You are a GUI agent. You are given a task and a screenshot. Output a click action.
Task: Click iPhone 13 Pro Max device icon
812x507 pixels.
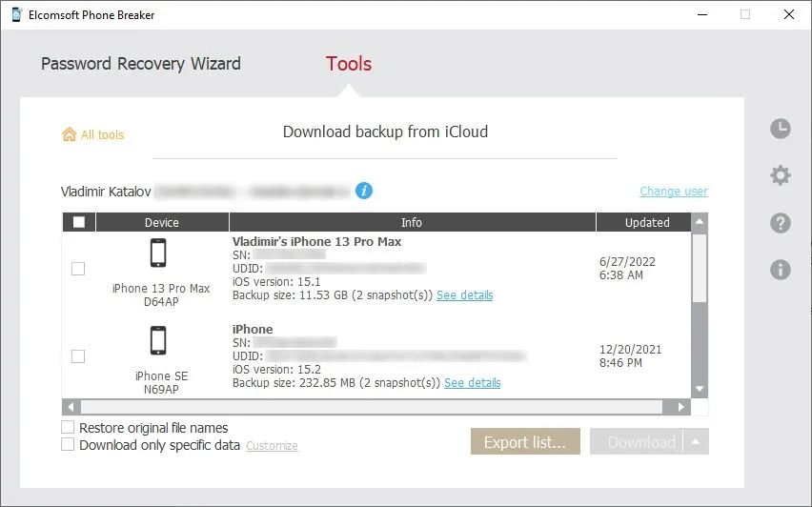click(158, 253)
